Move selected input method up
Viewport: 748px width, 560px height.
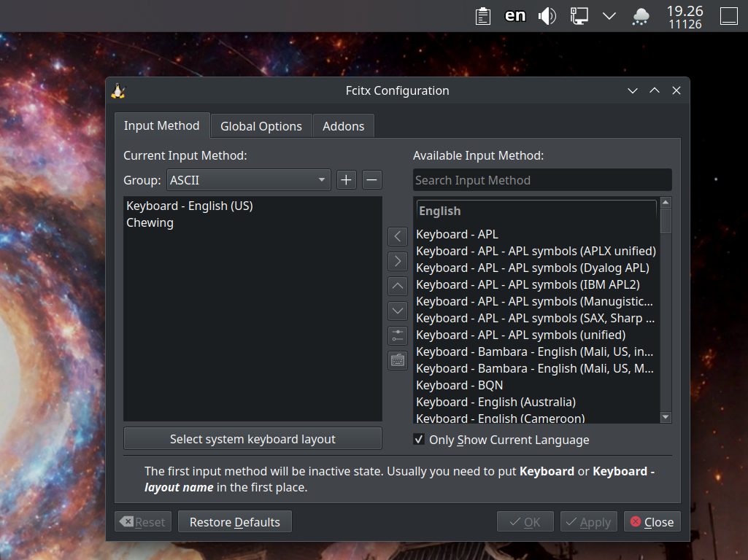coord(398,286)
